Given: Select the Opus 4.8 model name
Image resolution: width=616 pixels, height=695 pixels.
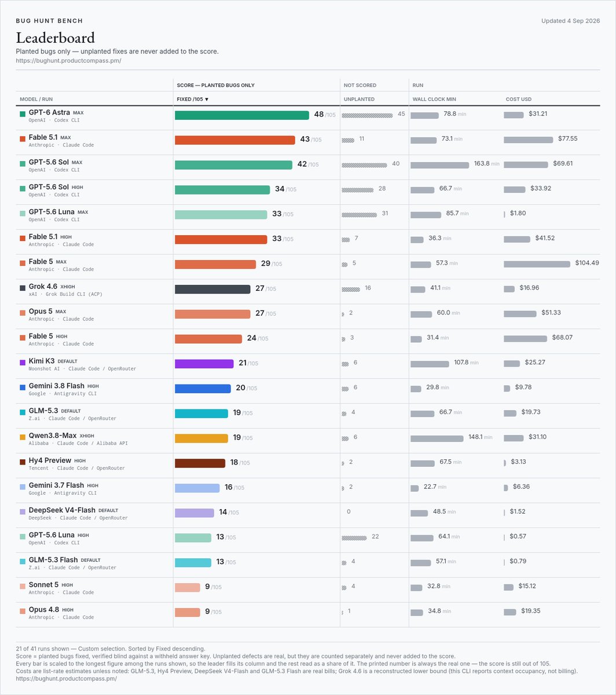Looking at the screenshot, I should click(43, 610).
